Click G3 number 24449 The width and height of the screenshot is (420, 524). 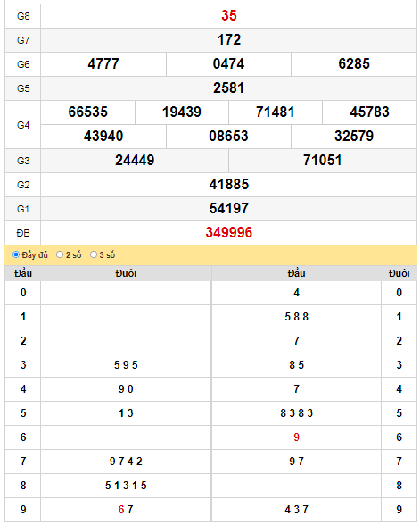pos(135,161)
